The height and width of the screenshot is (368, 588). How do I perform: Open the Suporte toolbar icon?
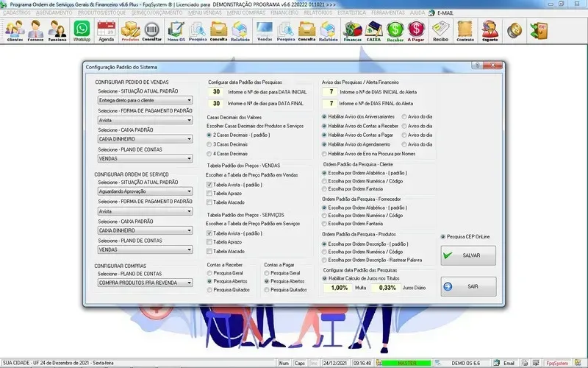pos(490,32)
